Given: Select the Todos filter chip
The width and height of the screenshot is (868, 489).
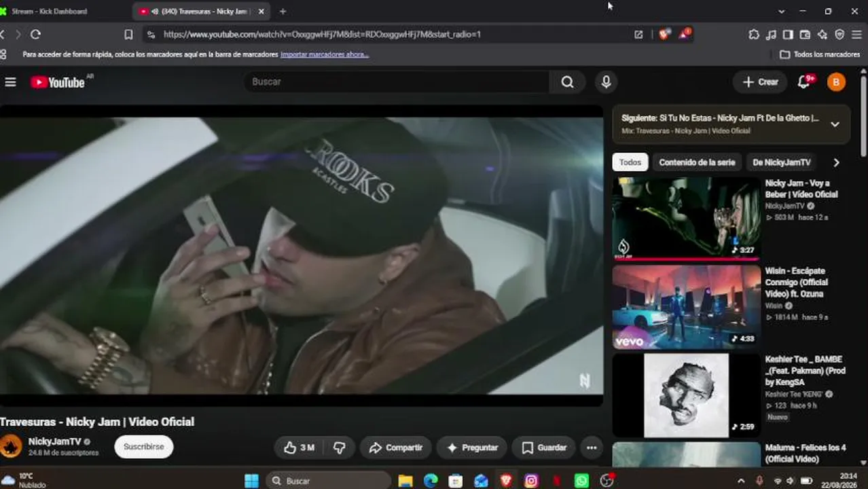Looking at the screenshot, I should click(x=630, y=162).
